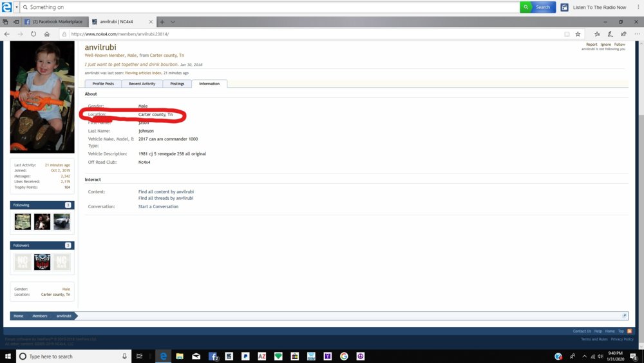
Task: Open File Explorer from the taskbar
Action: pyautogui.click(x=180, y=356)
